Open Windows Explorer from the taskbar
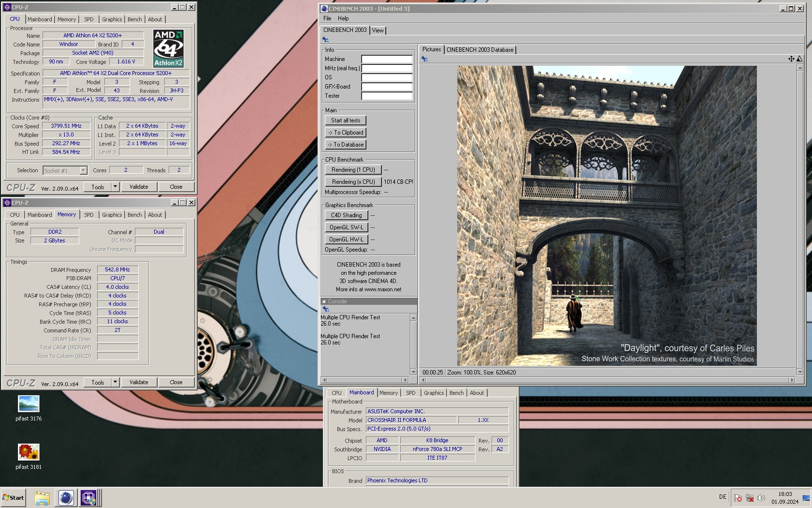The image size is (812, 508). click(42, 498)
